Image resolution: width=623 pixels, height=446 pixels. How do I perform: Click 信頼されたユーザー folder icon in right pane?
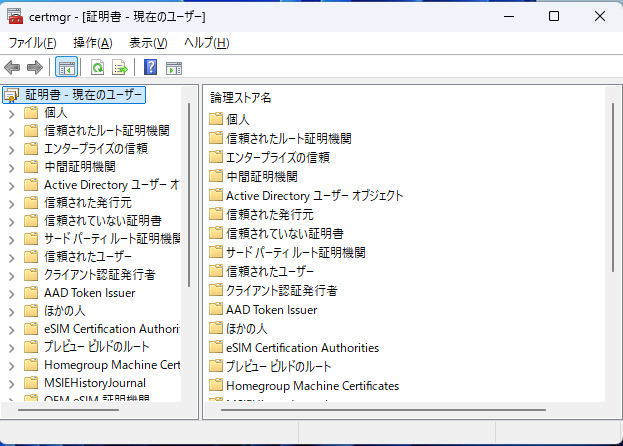216,271
